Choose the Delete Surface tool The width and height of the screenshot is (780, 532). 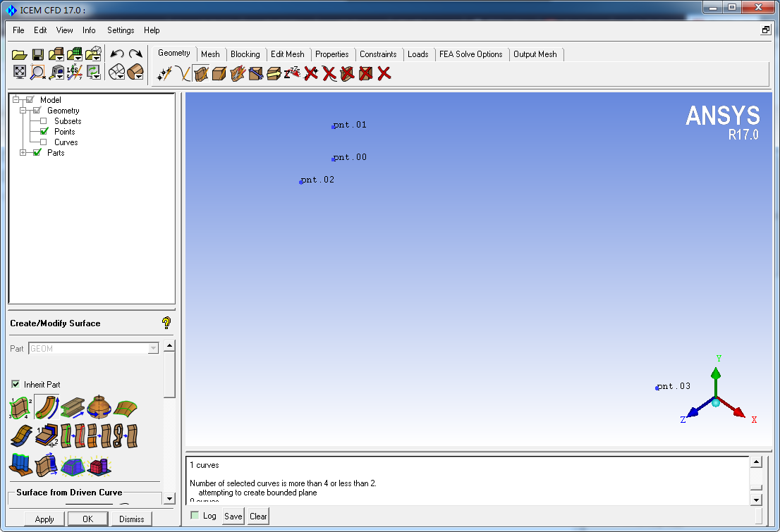pos(347,74)
